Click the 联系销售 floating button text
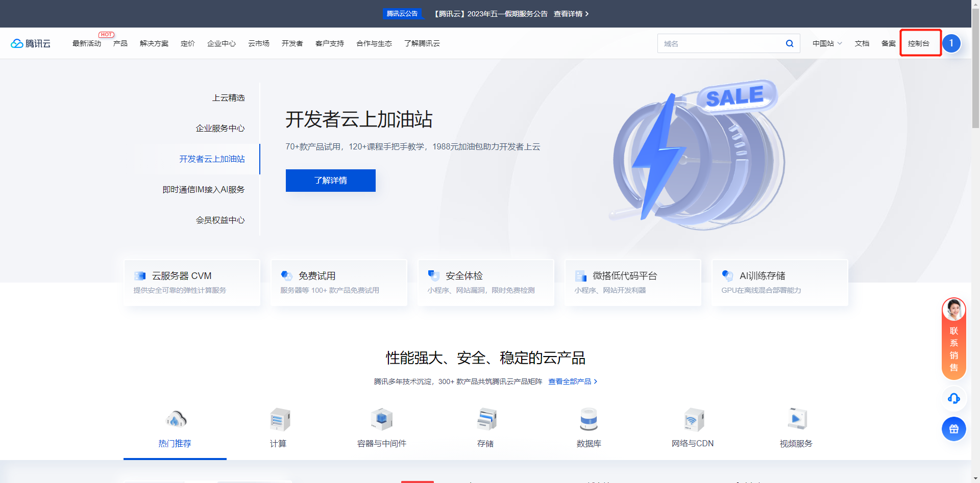 click(954, 349)
